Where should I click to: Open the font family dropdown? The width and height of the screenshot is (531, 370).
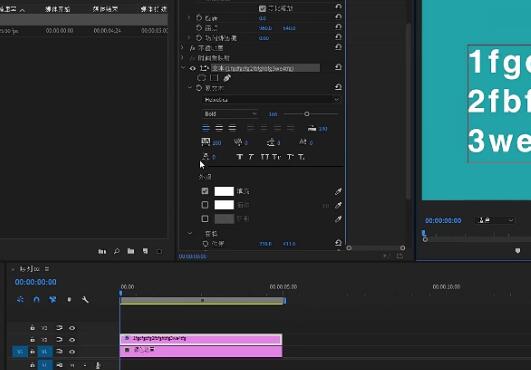(271, 100)
